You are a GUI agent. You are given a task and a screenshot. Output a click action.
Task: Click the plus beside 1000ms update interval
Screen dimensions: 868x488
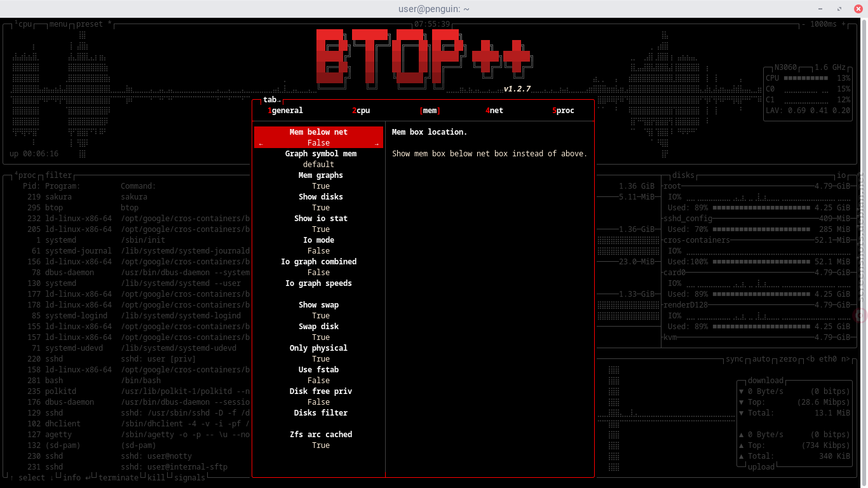(844, 24)
